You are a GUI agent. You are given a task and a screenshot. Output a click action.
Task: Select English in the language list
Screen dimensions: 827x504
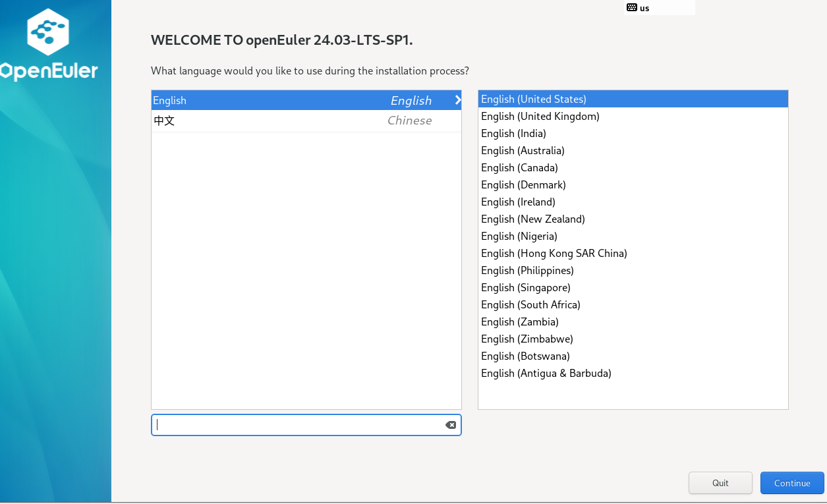tap(306, 100)
